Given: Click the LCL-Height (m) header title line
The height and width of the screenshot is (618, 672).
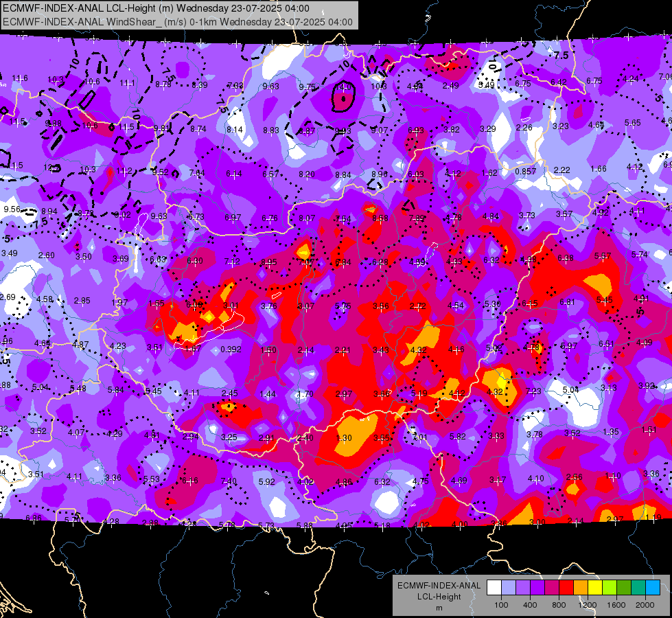Looking at the screenshot, I should [156, 8].
